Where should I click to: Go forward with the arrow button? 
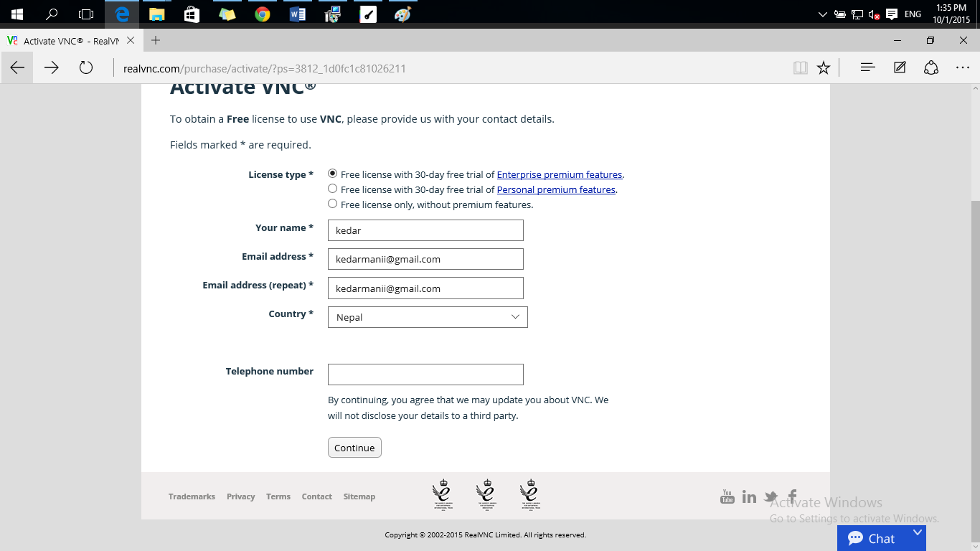click(52, 67)
